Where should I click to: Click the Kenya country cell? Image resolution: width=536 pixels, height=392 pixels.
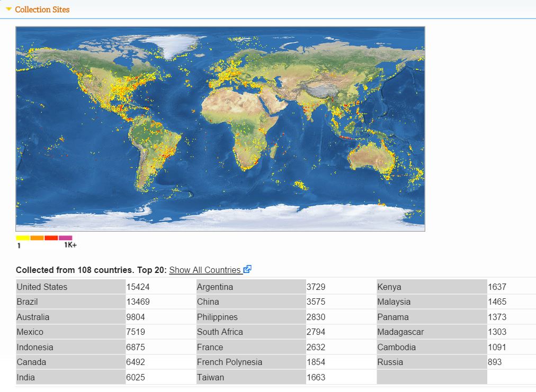(431, 287)
